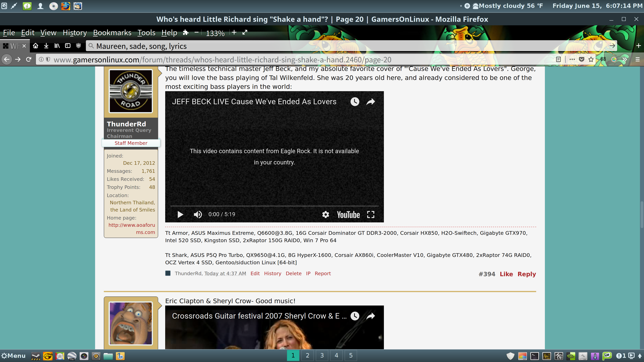Open page actions three-dot menu
The width and height of the screenshot is (644, 362).
[572, 59]
